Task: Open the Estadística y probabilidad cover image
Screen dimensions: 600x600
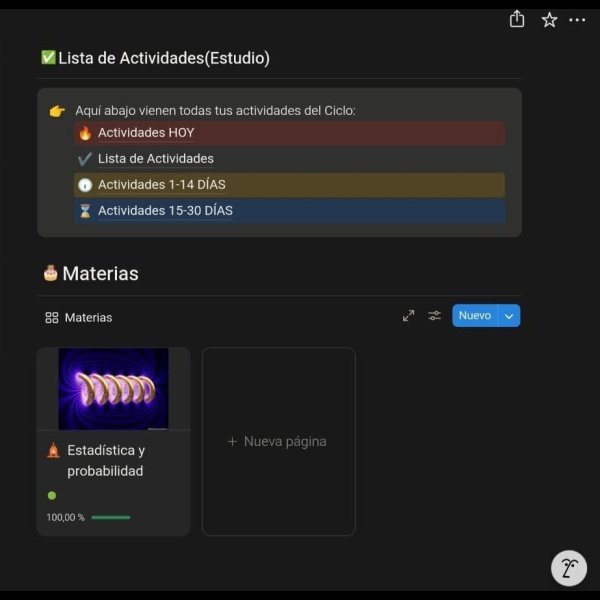Action: (x=113, y=388)
